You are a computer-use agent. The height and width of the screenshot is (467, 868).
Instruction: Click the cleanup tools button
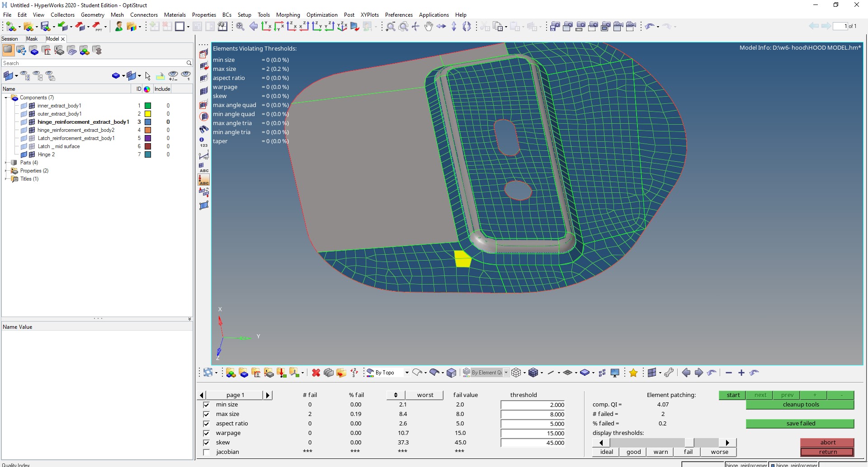click(x=800, y=405)
